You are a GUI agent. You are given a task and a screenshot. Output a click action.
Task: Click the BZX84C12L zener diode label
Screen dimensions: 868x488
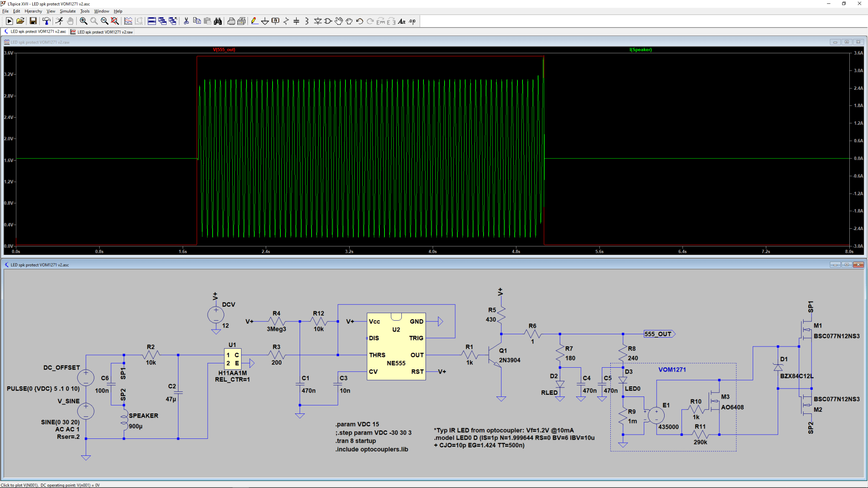(797, 376)
